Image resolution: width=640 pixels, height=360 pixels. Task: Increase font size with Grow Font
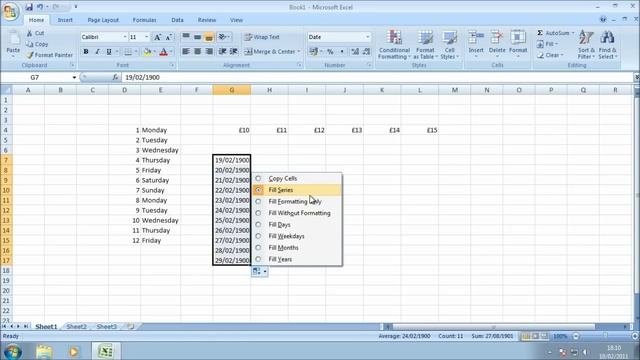pyautogui.click(x=157, y=37)
